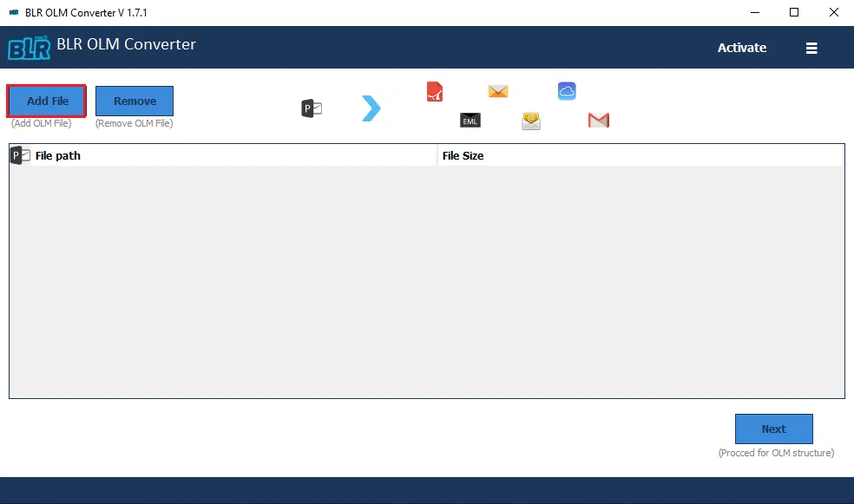Click the File Size column header
The width and height of the screenshot is (854, 504).
463,155
